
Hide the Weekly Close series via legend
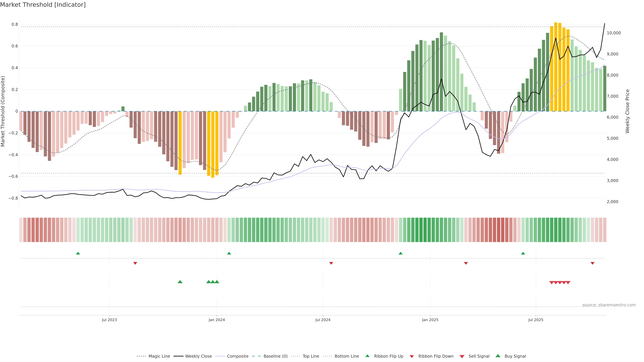[x=198, y=356]
